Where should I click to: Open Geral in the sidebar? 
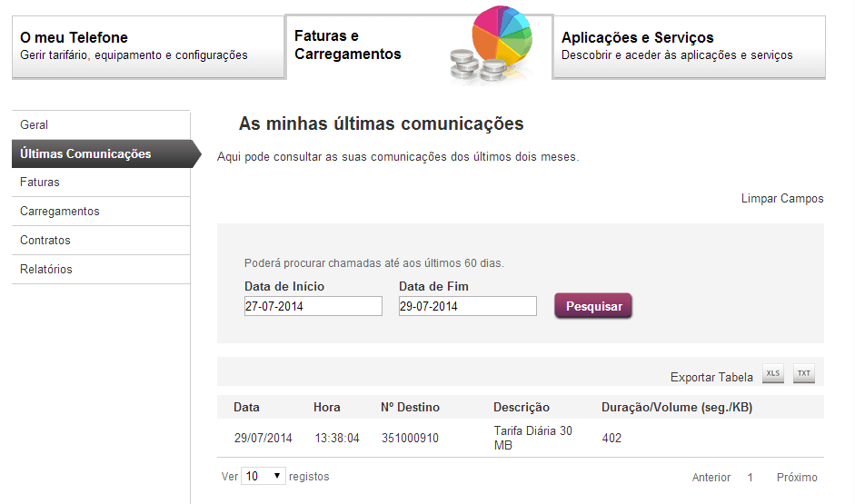pyautogui.click(x=35, y=124)
